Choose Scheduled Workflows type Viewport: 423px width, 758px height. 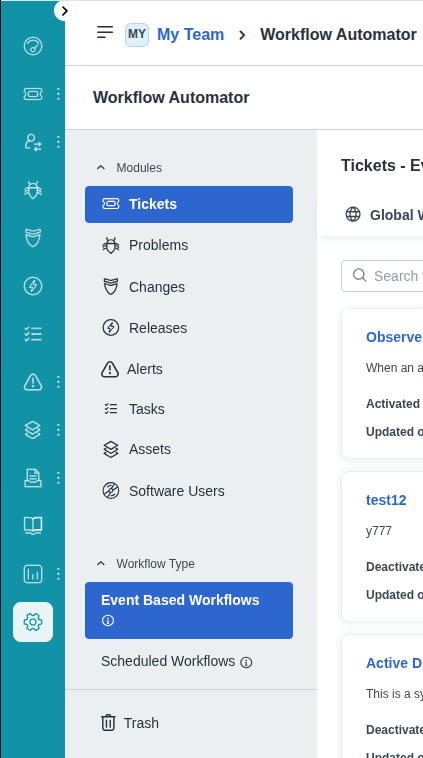coord(168,661)
